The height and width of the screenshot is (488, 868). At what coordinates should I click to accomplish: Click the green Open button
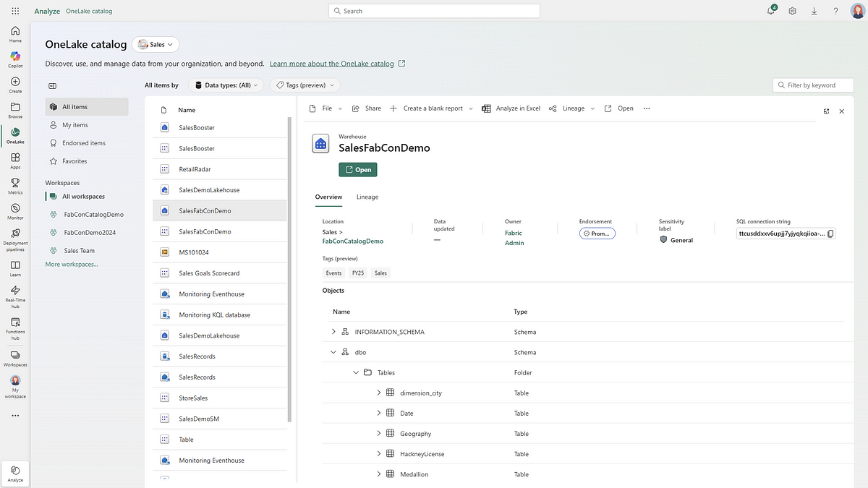pyautogui.click(x=357, y=170)
